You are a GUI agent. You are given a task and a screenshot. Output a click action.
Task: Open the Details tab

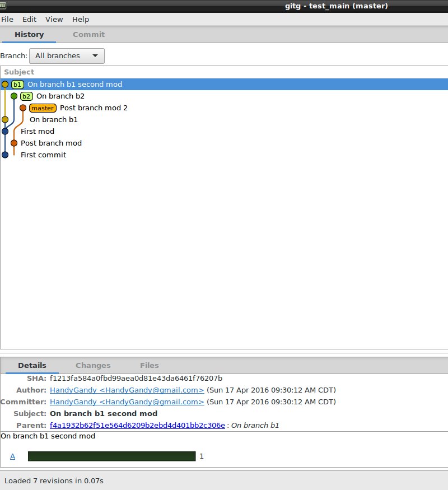[32, 365]
